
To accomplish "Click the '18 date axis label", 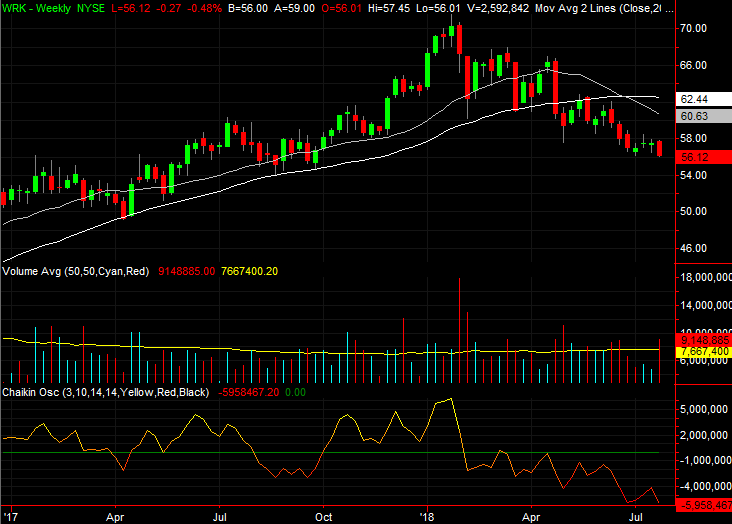I will pyautogui.click(x=427, y=517).
